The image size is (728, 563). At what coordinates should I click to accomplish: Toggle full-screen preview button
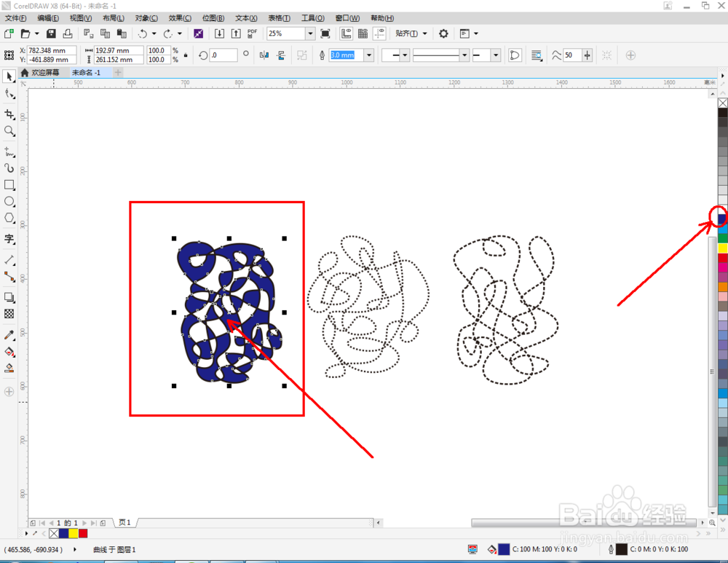pos(325,34)
